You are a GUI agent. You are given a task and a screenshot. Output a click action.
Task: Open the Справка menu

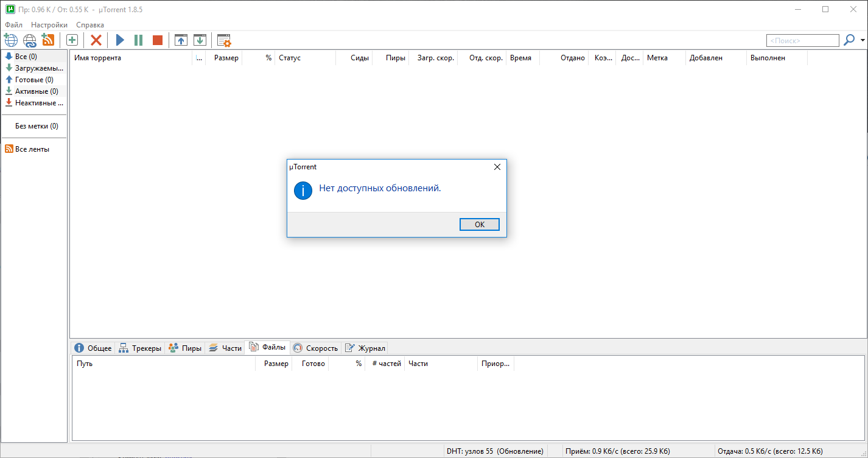90,25
